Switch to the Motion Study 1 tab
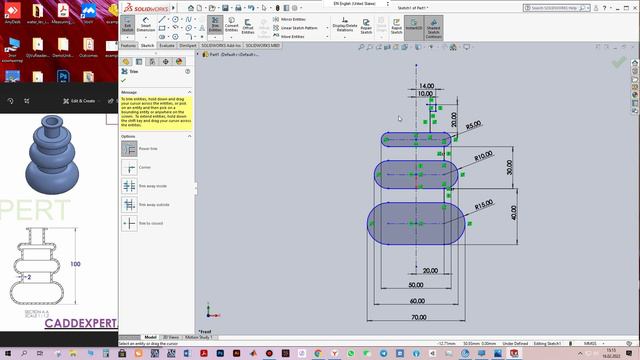This screenshot has height=360, width=640. click(x=198, y=337)
